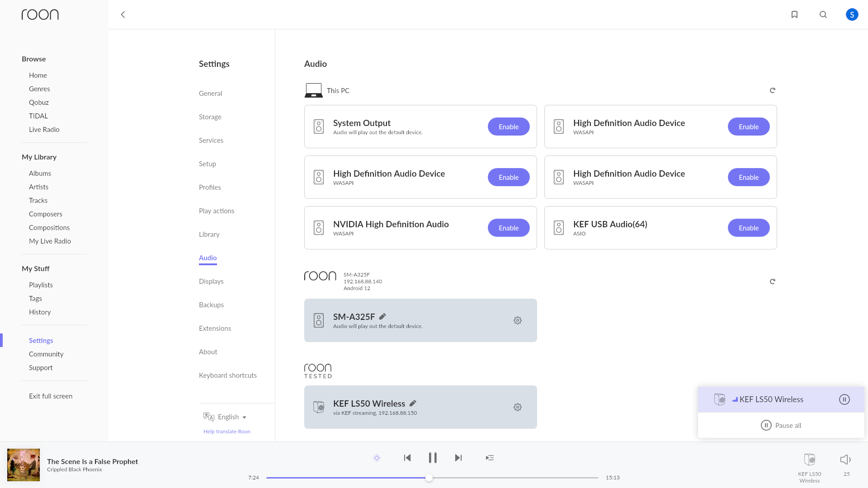Open Profiles settings tab
Image resolution: width=868 pixels, height=488 pixels.
(210, 188)
